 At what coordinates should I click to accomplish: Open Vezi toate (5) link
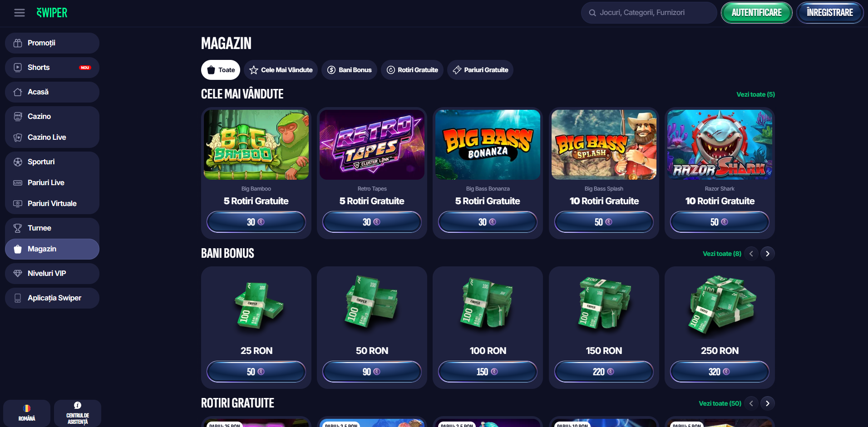point(755,94)
